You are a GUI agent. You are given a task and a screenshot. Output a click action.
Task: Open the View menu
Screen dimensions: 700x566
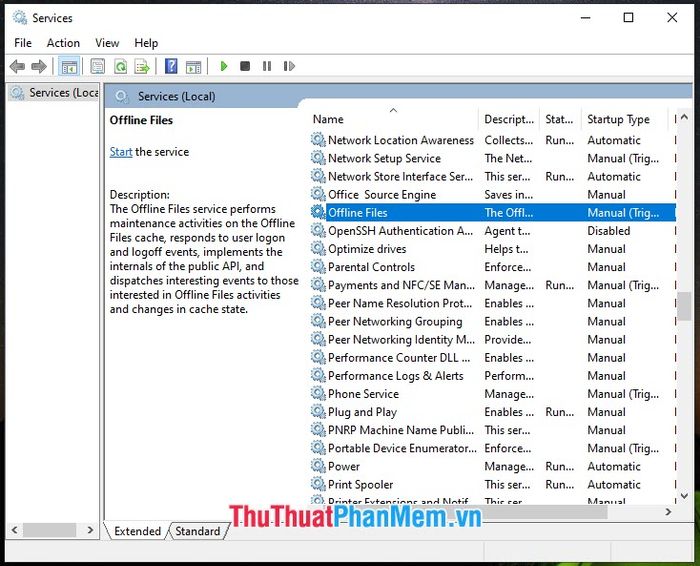107,43
